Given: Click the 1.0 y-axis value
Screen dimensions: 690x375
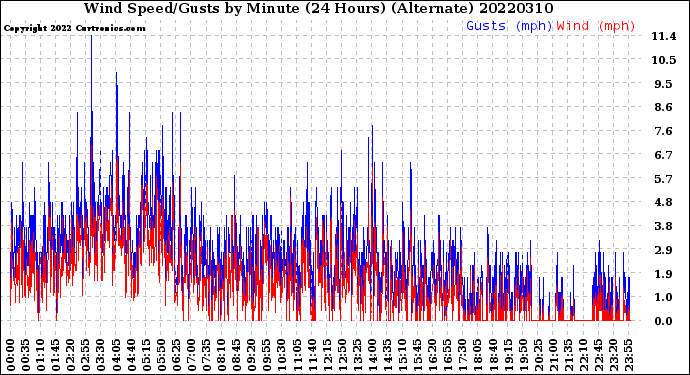Looking at the screenshot, I should 664,298.
